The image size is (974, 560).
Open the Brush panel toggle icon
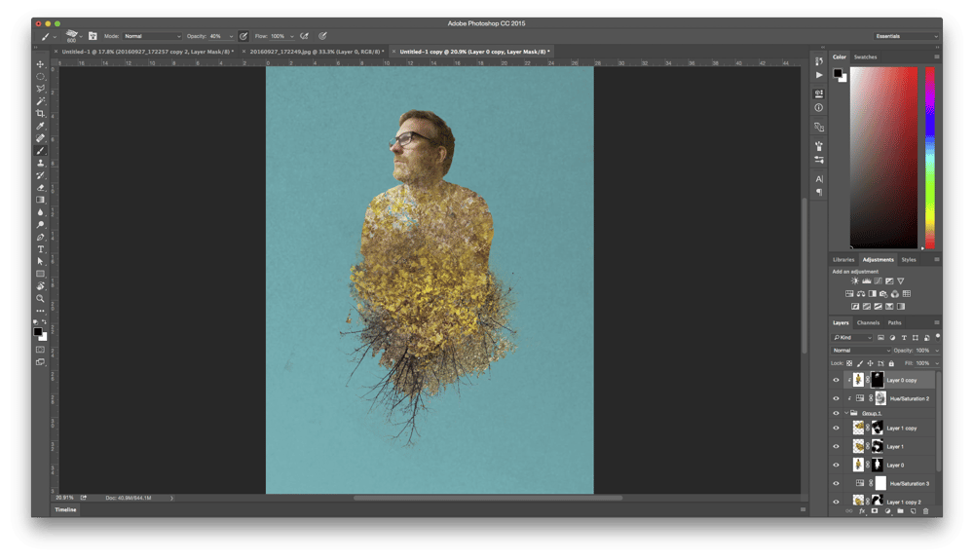tap(93, 36)
